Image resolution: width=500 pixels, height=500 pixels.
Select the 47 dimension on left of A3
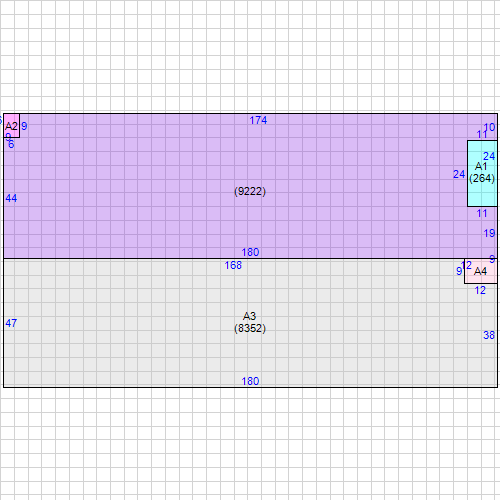[x=11, y=323]
